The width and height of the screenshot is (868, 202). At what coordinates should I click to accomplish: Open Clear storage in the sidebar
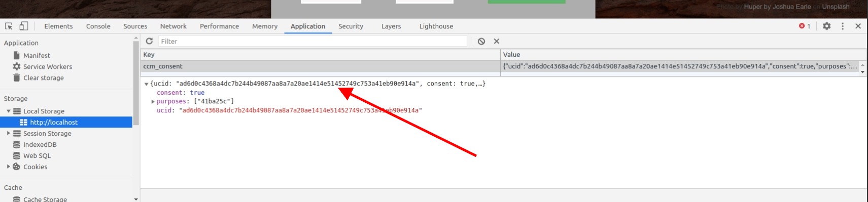pos(43,77)
